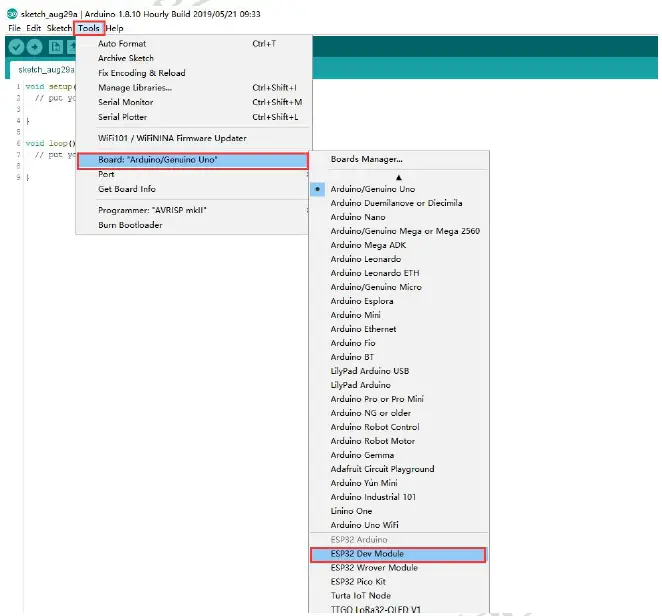This screenshot has width=662, height=616.
Task: Click Get Board Info
Action: [x=193, y=189]
